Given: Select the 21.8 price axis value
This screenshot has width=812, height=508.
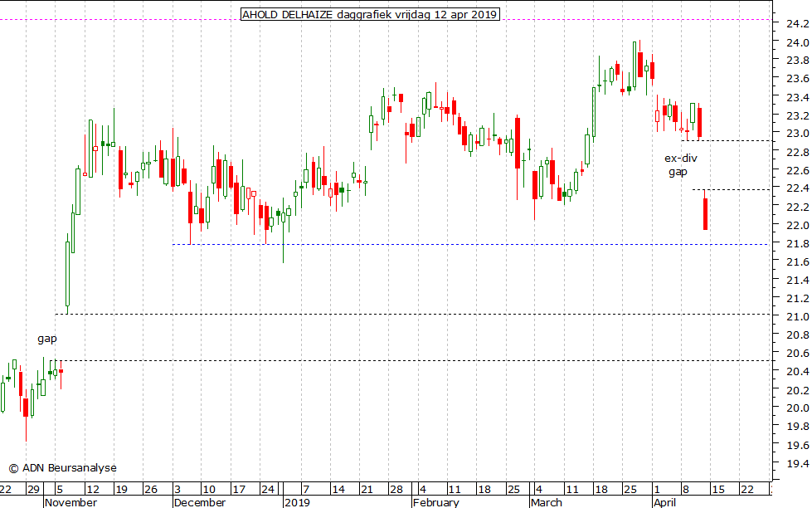Looking at the screenshot, I should point(798,244).
